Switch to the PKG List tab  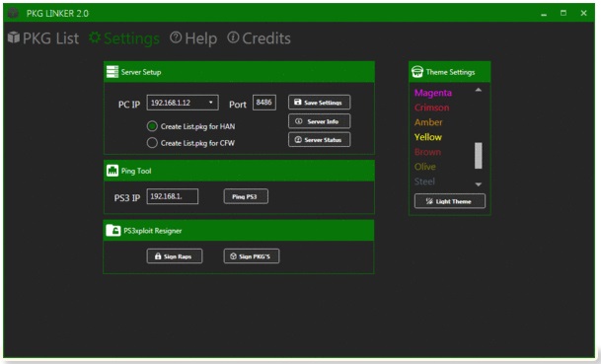pyautogui.click(x=43, y=37)
